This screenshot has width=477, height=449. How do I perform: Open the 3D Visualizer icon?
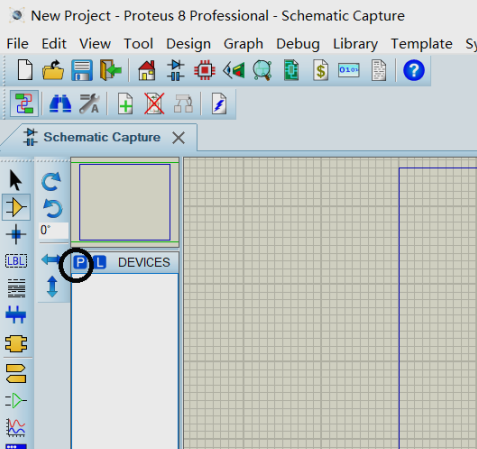coord(234,70)
